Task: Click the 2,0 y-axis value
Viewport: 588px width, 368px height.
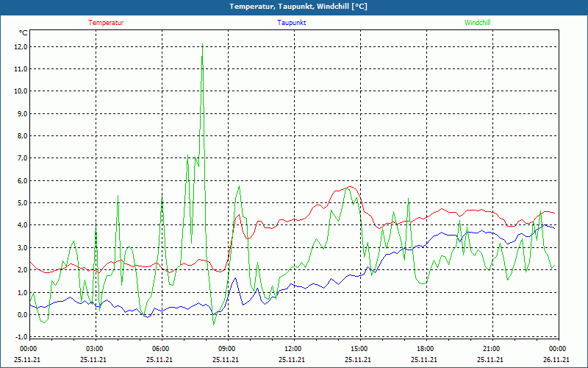Action: pyautogui.click(x=22, y=270)
